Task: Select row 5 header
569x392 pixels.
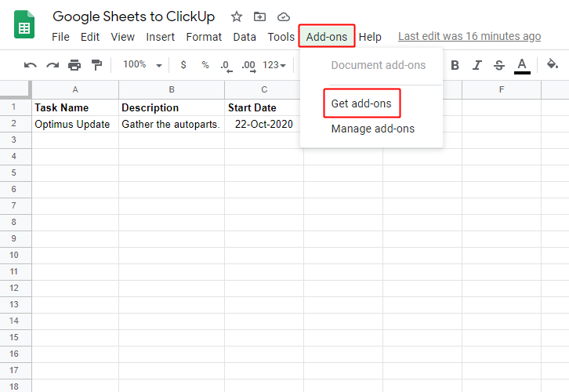Action: tap(16, 172)
